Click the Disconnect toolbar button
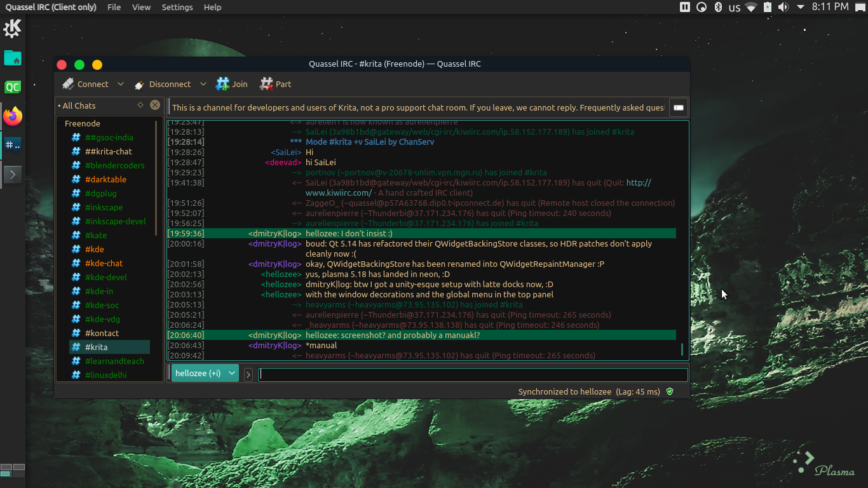This screenshot has width=868, height=488. (162, 84)
